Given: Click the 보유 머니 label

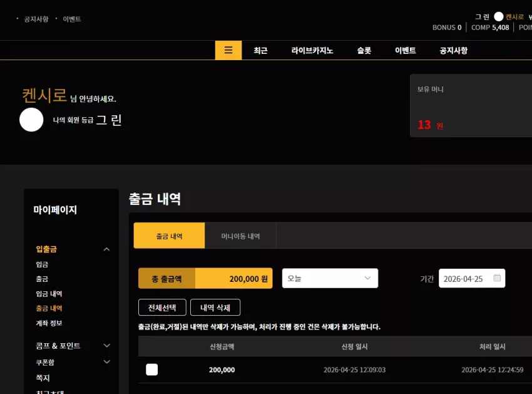Looking at the screenshot, I should pos(430,90).
